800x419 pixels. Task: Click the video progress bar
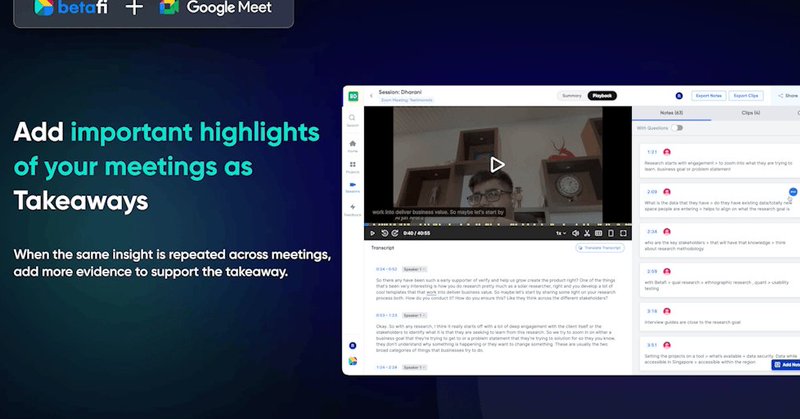(x=497, y=225)
